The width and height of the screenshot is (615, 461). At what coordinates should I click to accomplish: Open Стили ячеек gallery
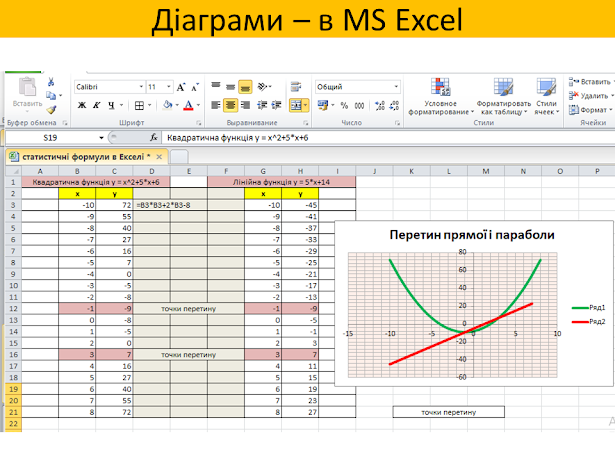coord(546,97)
